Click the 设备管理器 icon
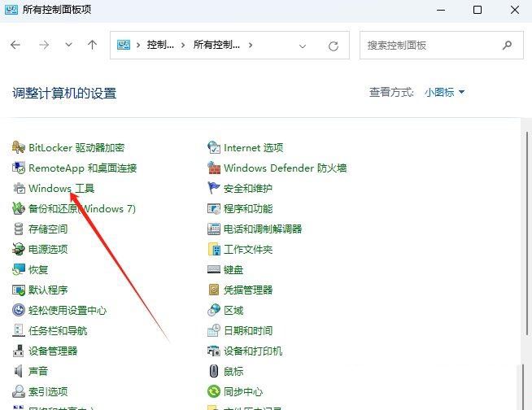This screenshot has width=532, height=410. pos(19,351)
